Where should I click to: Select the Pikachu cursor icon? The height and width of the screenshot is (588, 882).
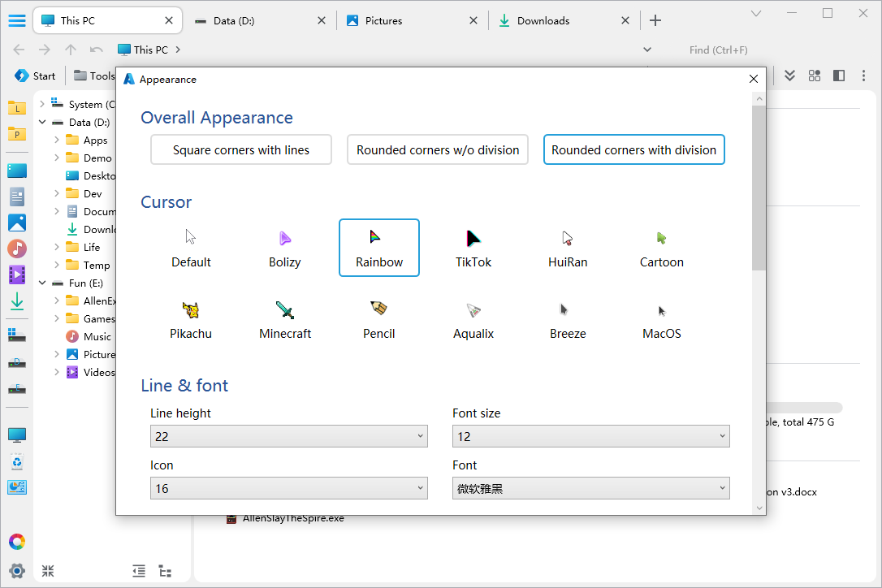[x=191, y=309]
